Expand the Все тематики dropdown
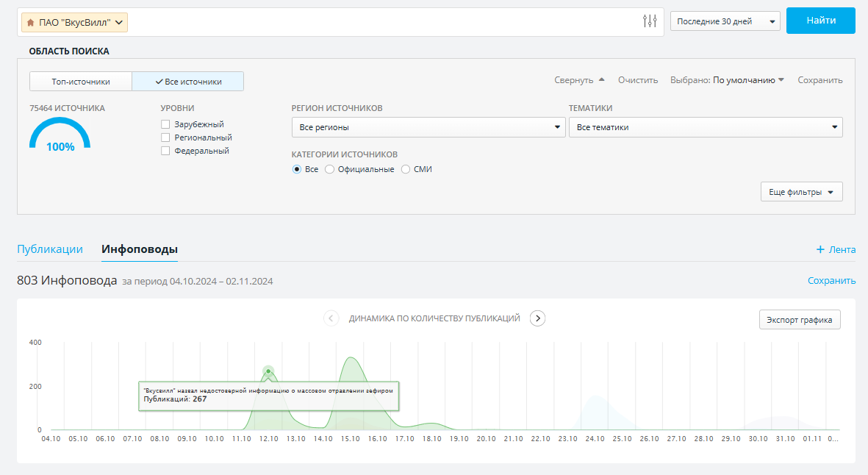The height and width of the screenshot is (475, 868). [x=706, y=127]
